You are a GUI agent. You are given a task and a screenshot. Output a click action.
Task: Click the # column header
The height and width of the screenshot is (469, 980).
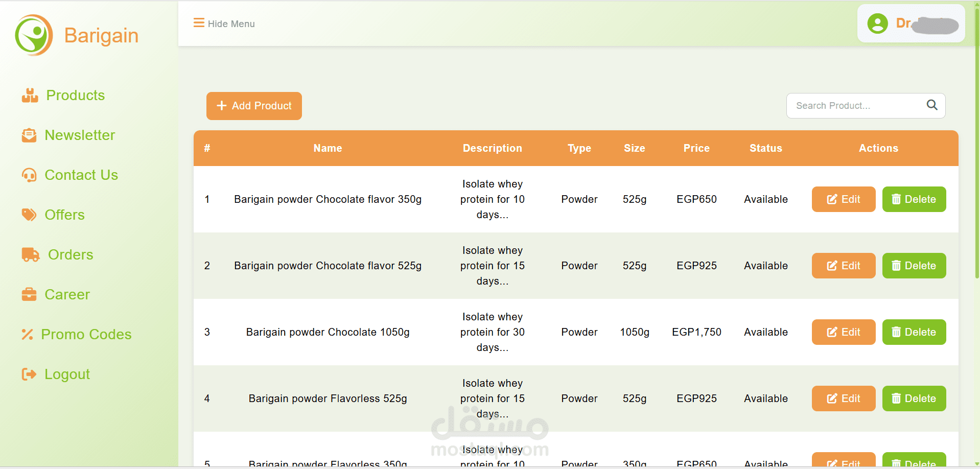(207, 148)
